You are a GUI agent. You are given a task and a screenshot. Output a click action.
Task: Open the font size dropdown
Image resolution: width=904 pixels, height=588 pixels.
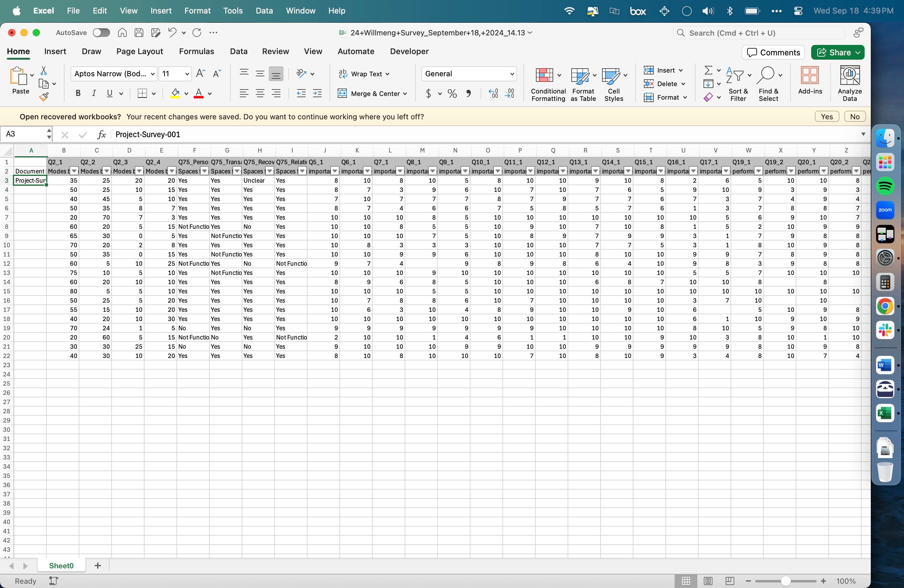click(187, 74)
